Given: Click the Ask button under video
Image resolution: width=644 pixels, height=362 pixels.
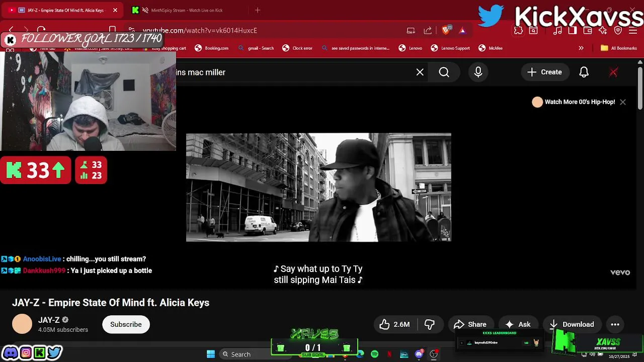Looking at the screenshot, I should pyautogui.click(x=518, y=324).
